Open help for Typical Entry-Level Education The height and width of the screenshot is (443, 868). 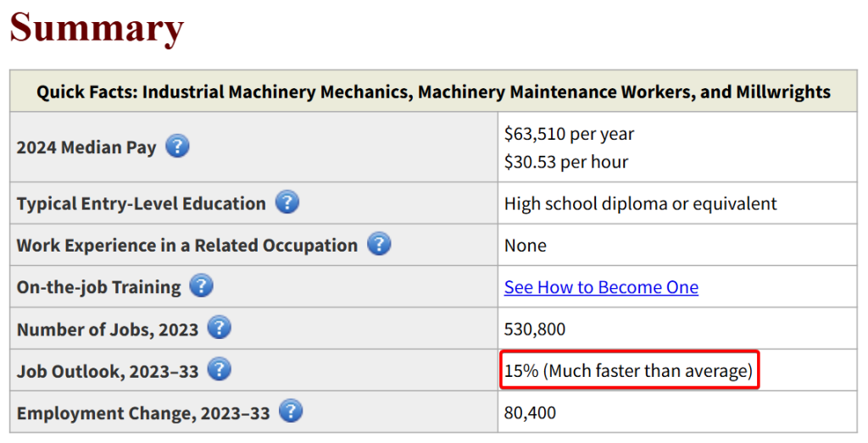tap(287, 203)
